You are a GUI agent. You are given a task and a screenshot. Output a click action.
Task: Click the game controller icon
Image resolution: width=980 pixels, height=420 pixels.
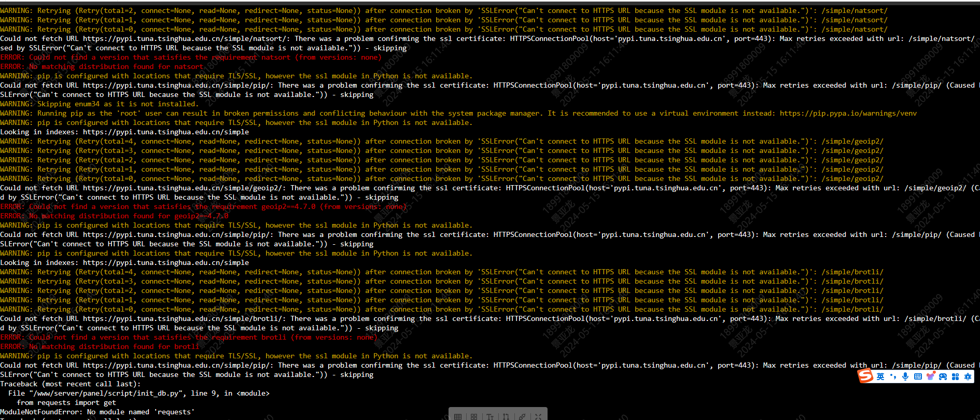pyautogui.click(x=943, y=376)
